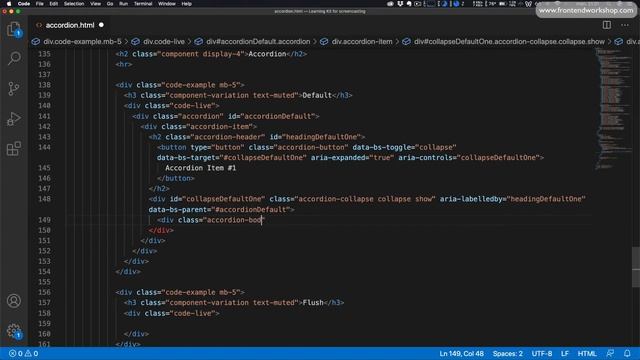Click the feedback icon in status bar
Viewport: 640px width, 360px height.
(610, 353)
